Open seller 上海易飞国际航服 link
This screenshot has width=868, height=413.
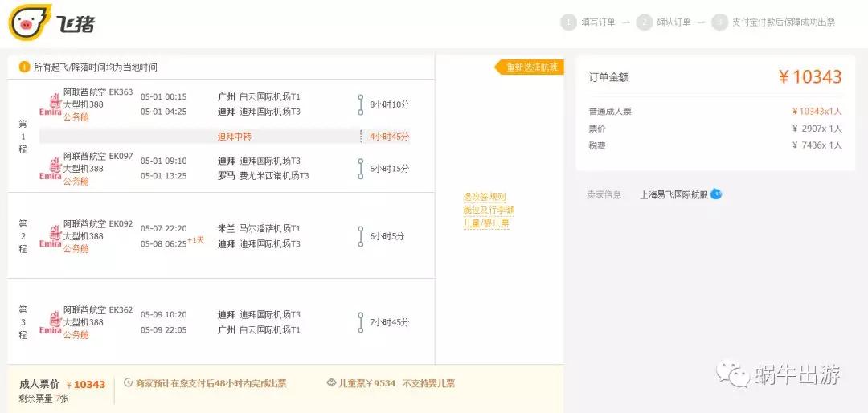[674, 195]
